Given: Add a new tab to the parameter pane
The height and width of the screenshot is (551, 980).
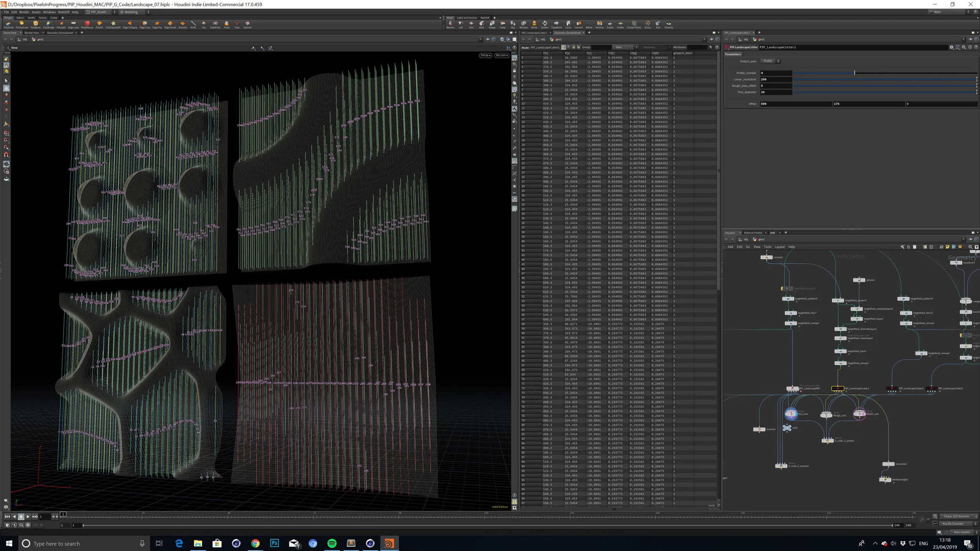Looking at the screenshot, I should click(x=759, y=33).
